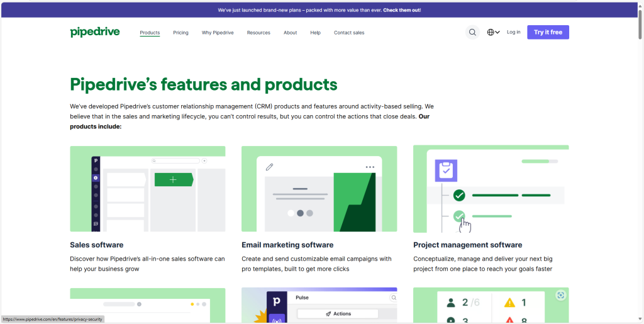Follow the Check them out banner link
This screenshot has height=324, width=644.
[402, 10]
